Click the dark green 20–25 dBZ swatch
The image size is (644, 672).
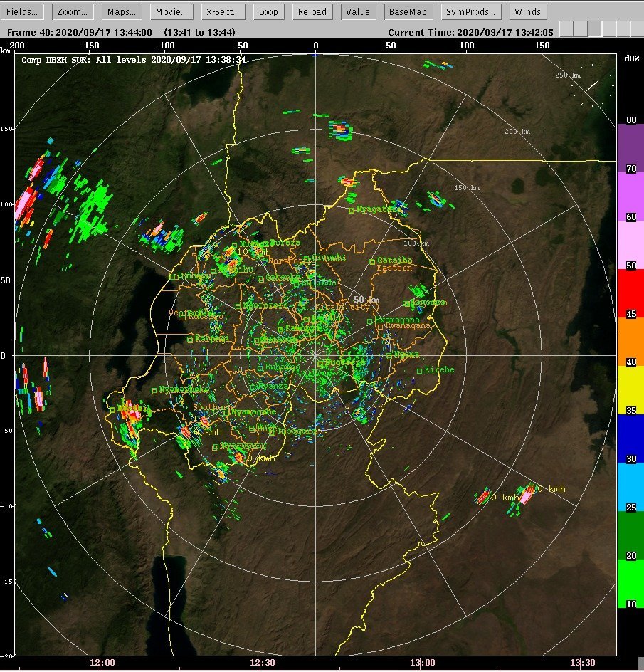630,535
